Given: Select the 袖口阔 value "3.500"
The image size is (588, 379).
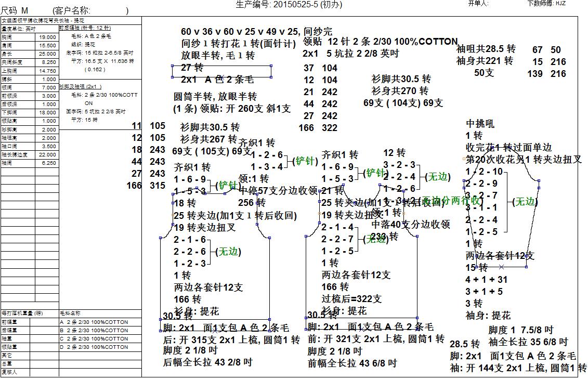Looking at the screenshot, I should (49, 146).
